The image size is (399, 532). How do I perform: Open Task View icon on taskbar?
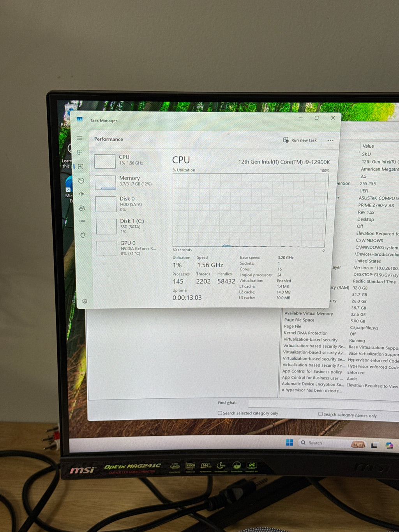[374, 445]
